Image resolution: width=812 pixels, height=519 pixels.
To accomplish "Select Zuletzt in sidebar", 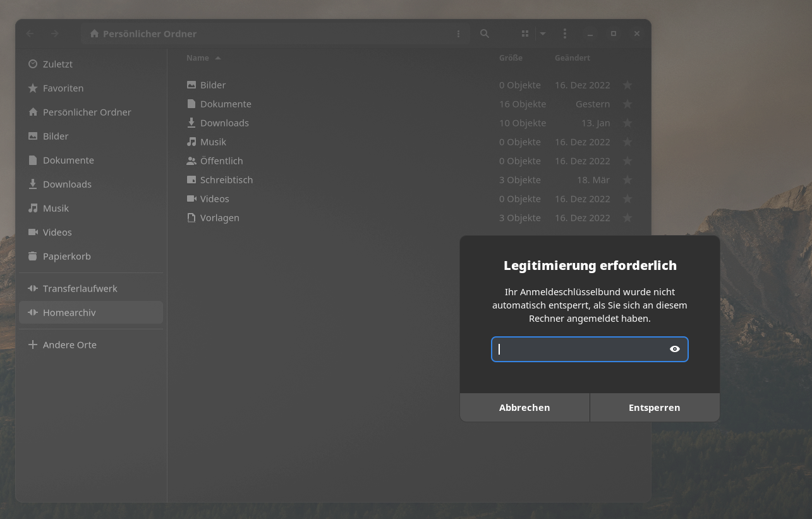I will pyautogui.click(x=58, y=64).
